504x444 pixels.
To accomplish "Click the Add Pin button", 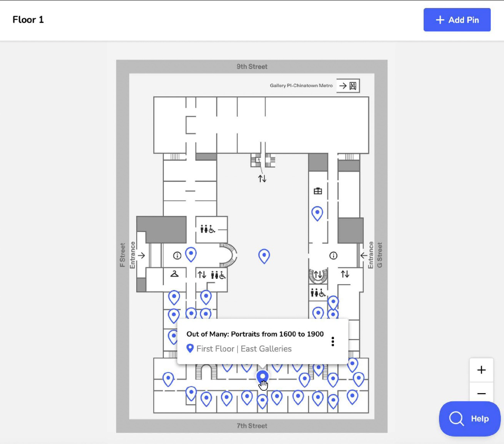I will (x=457, y=20).
